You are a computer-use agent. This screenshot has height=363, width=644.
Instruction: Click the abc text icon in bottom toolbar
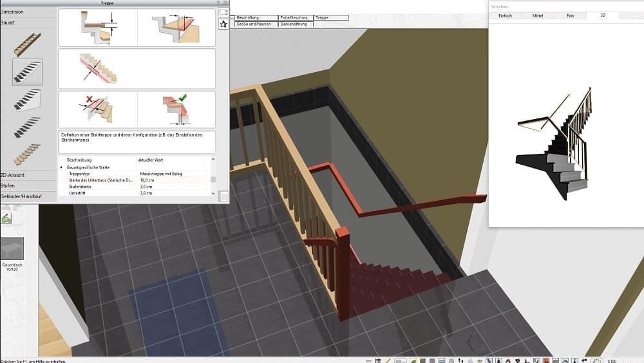click(555, 360)
